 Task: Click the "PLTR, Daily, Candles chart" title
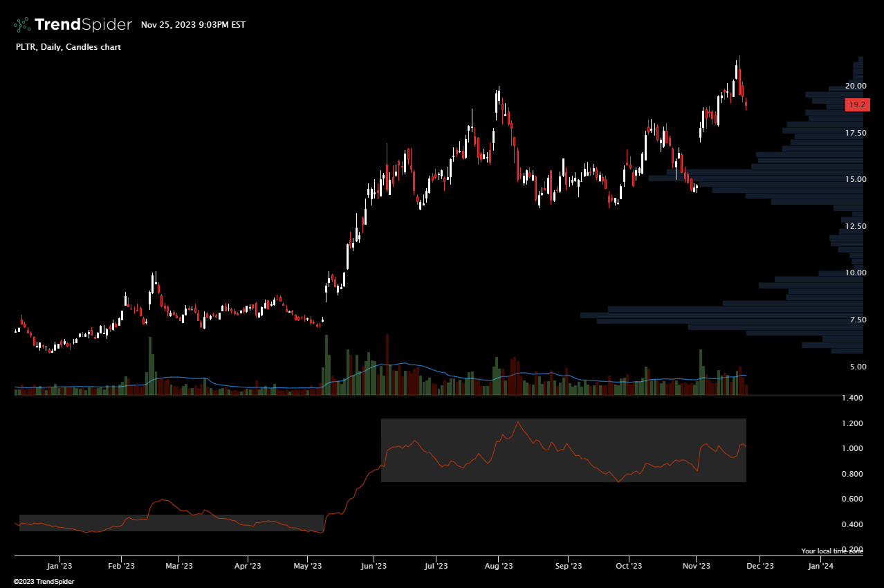tap(68, 47)
